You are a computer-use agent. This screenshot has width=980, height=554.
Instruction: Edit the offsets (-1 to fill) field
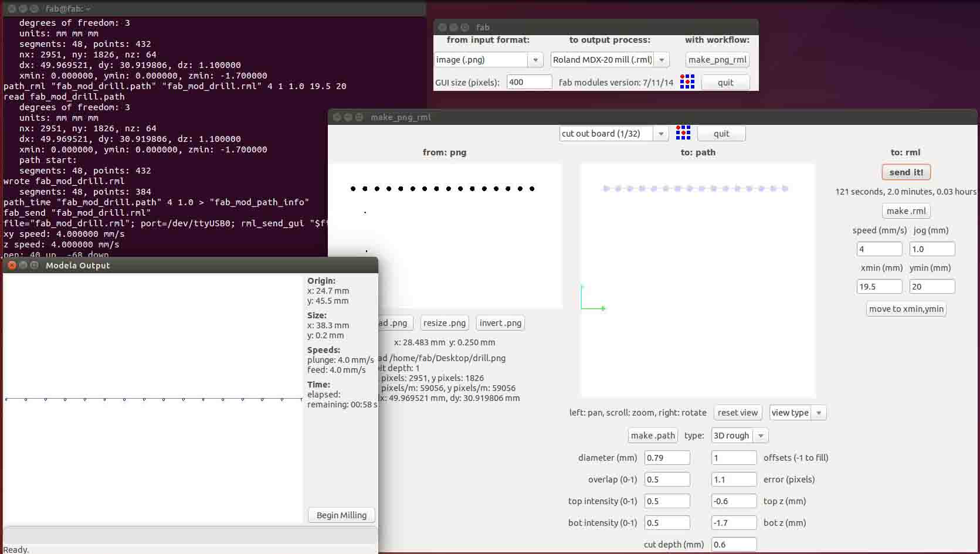[734, 458]
